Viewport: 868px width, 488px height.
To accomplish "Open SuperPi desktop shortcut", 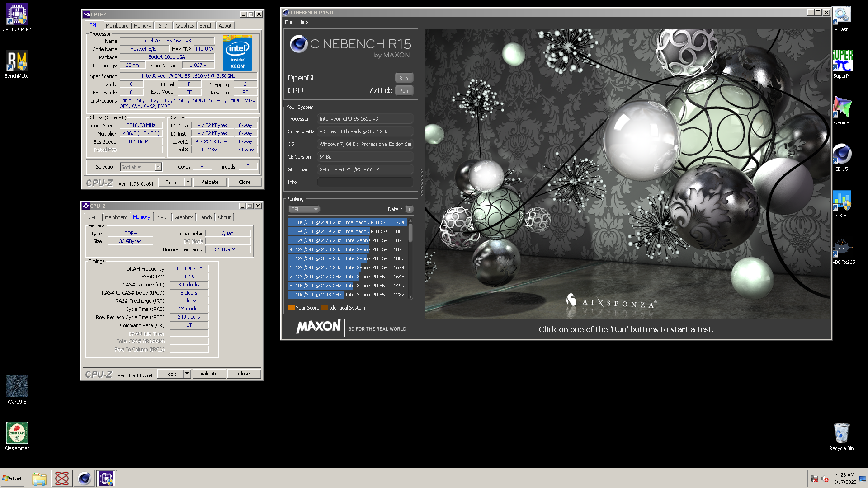I will pyautogui.click(x=841, y=65).
